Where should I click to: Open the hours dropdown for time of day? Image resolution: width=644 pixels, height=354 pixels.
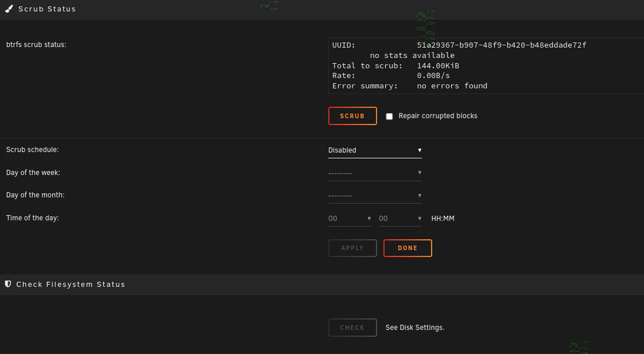[350, 219]
